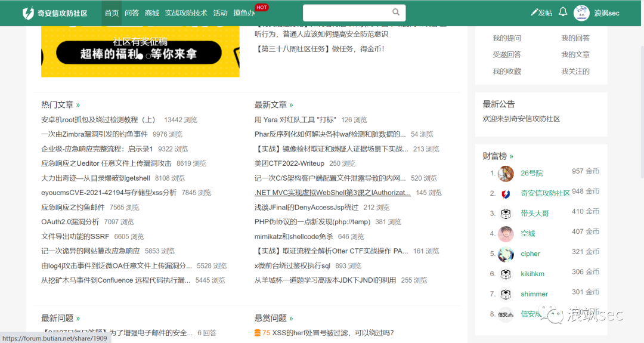This screenshot has height=343, width=644.
Task: Open XSS的herf处冒号被过滤 bounty question
Action: click(x=333, y=333)
